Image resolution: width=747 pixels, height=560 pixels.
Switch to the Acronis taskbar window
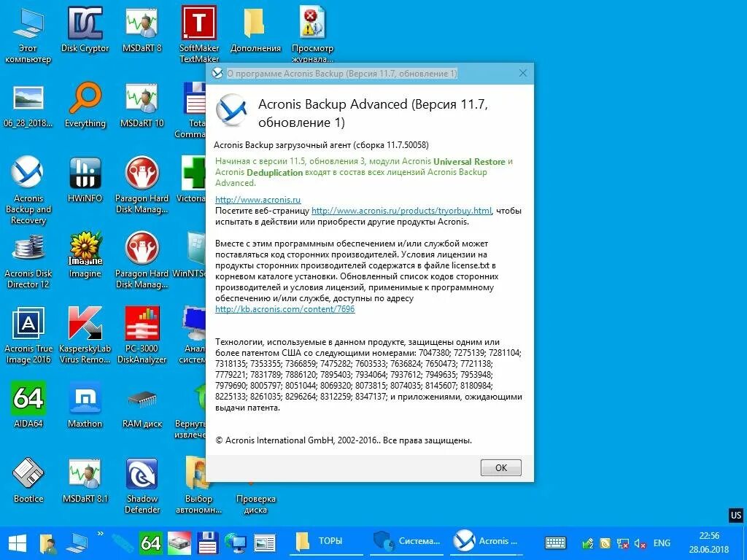[486, 542]
